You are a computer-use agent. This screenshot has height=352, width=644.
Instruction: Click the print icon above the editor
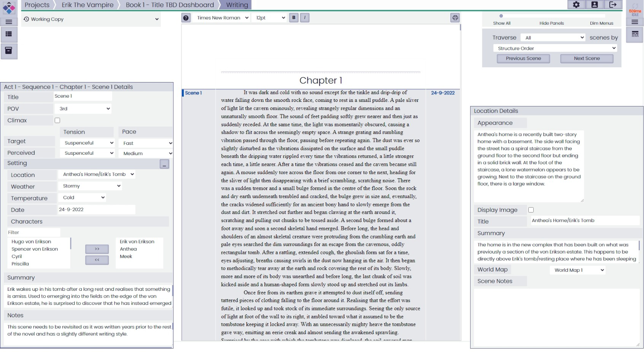coord(455,18)
